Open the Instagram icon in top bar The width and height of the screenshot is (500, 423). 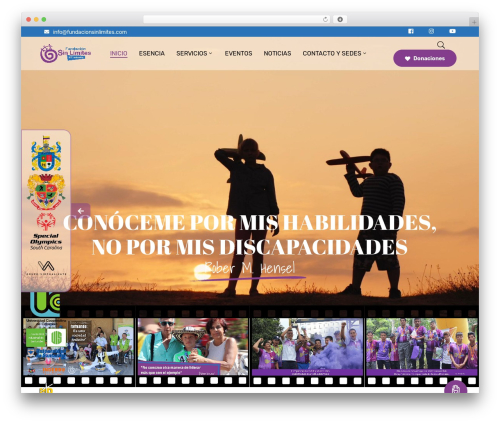coord(431,31)
